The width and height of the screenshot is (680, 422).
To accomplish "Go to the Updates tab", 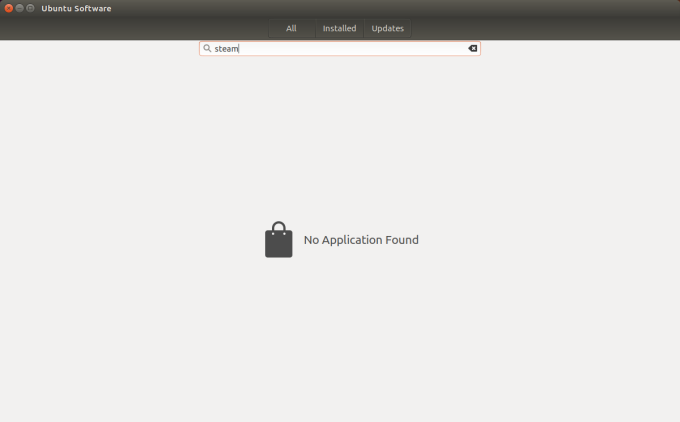I will click(388, 29).
